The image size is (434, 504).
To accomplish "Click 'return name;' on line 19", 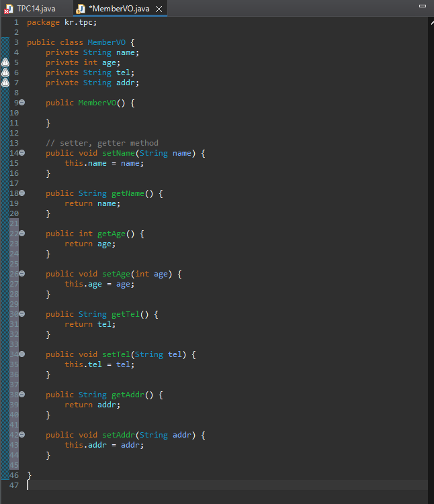I will (x=92, y=203).
